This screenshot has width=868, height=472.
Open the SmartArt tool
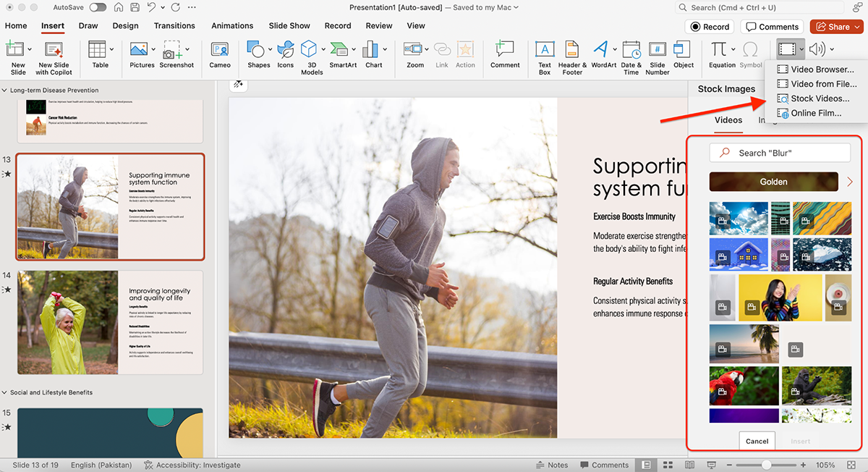coord(343,54)
